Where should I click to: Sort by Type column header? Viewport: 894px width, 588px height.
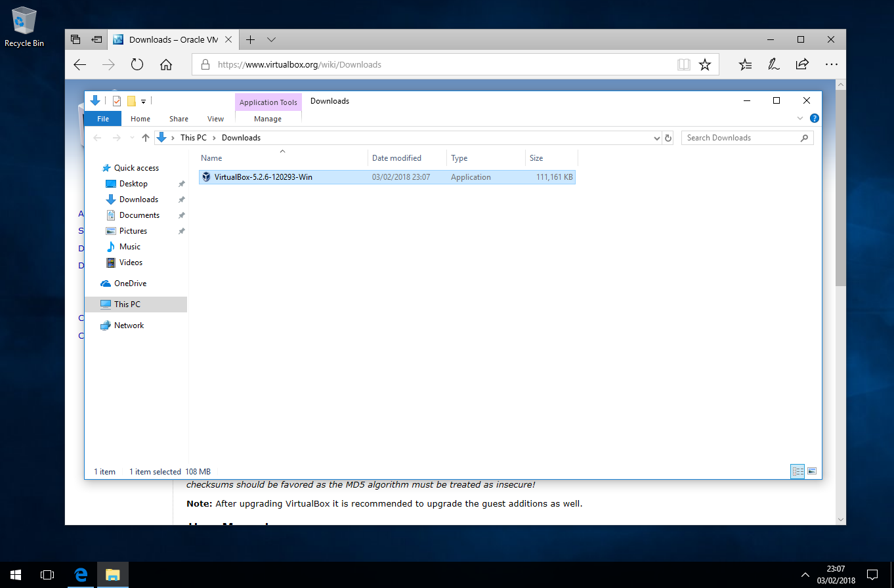pos(486,158)
